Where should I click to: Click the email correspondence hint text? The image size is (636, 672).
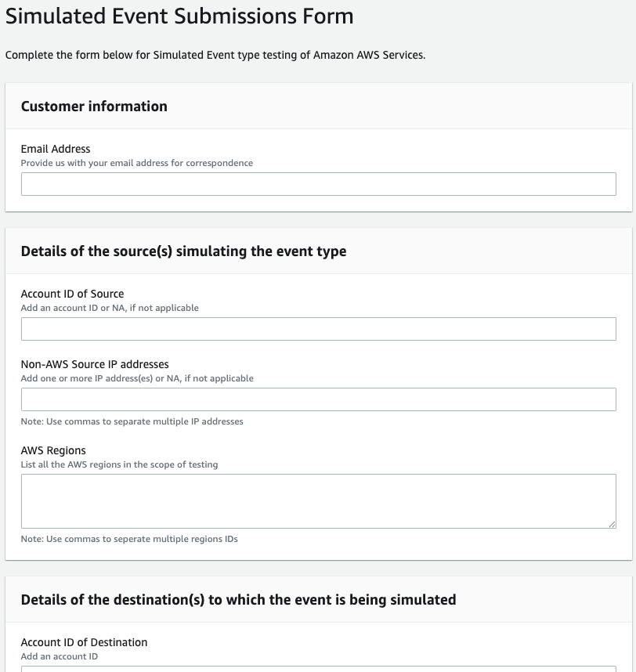tap(137, 163)
